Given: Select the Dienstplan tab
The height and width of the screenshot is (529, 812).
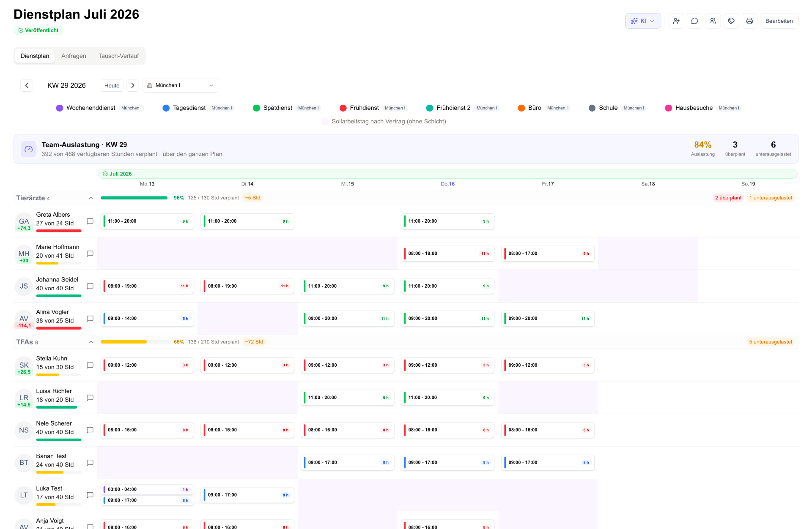Looking at the screenshot, I should 35,56.
